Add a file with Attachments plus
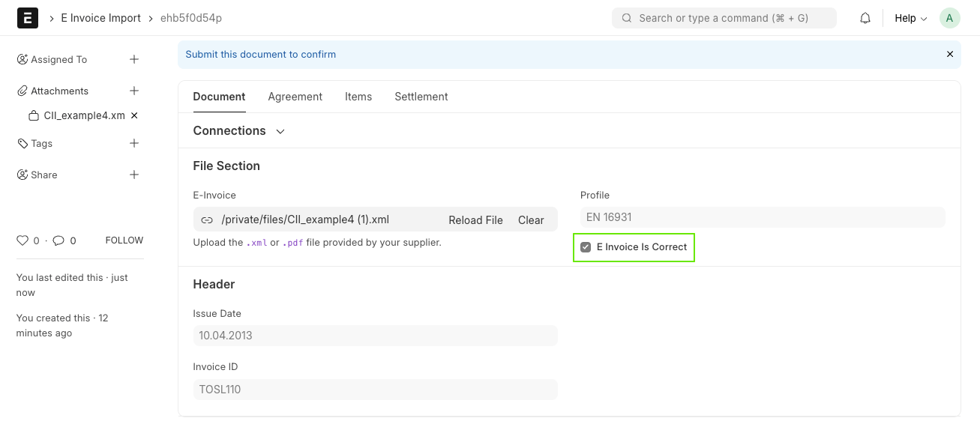Image resolution: width=980 pixels, height=430 pixels. tap(134, 91)
